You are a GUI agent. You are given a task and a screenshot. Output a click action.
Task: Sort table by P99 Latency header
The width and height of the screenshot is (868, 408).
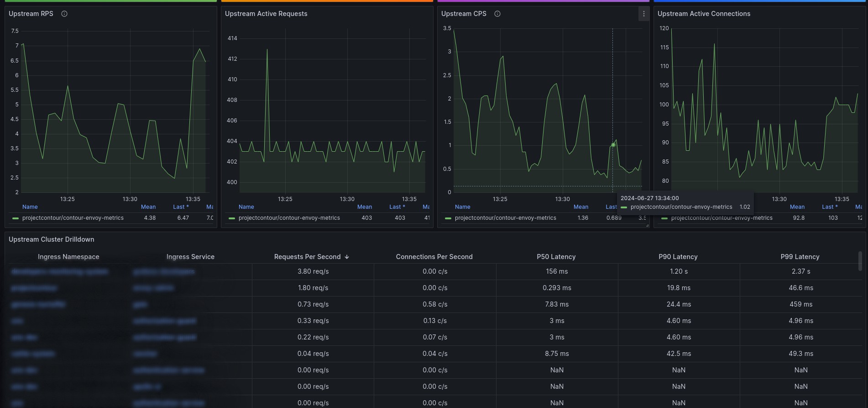click(800, 257)
